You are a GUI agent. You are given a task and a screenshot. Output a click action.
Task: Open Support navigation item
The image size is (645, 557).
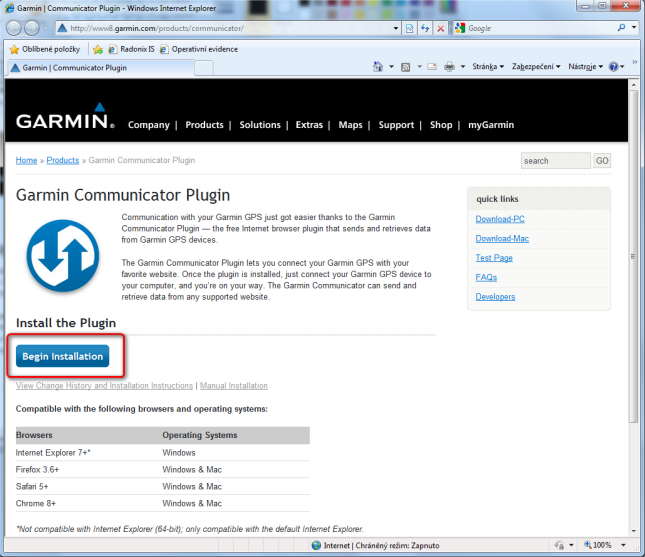396,125
